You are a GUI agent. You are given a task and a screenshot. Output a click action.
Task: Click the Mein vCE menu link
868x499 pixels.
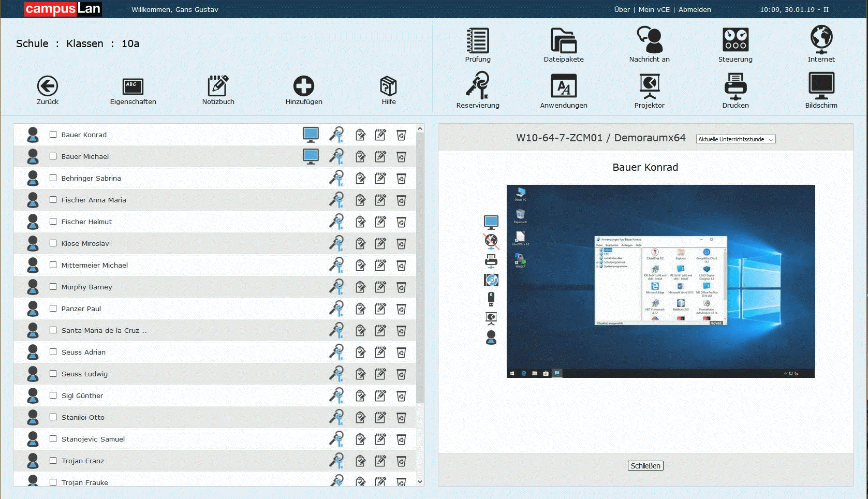coord(654,9)
